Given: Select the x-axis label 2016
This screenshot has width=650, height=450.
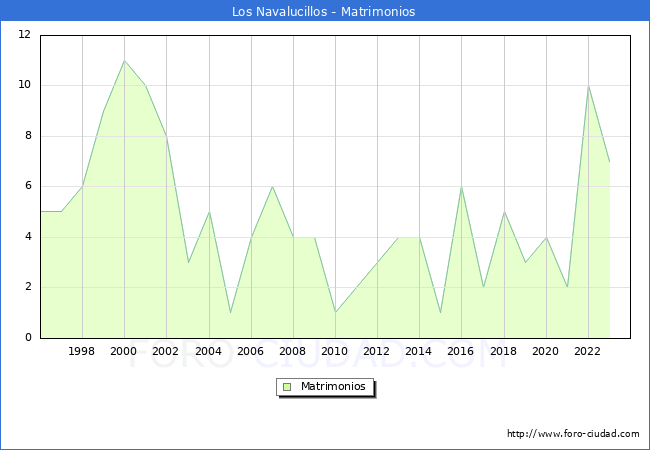Looking at the screenshot, I should 461,351.
